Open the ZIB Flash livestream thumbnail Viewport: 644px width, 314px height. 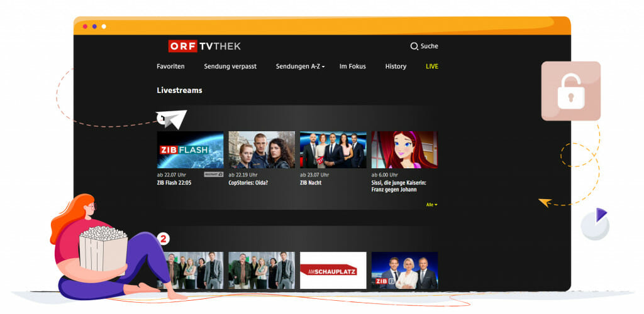190,149
